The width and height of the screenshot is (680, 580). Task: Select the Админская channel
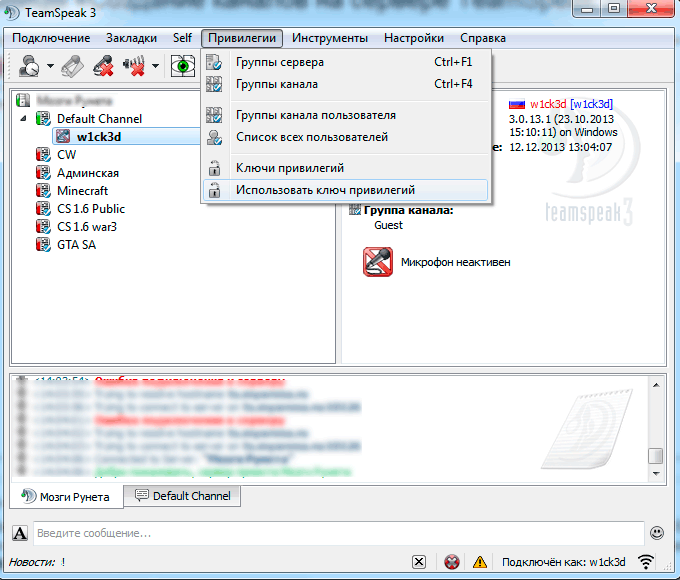click(x=88, y=173)
